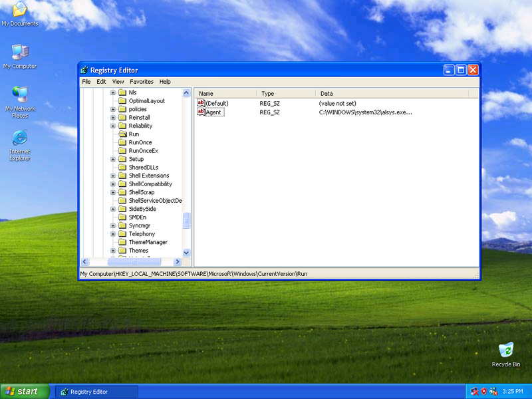Click the RunOnce folder icon
Screen dimensions: 532x399
(122, 142)
